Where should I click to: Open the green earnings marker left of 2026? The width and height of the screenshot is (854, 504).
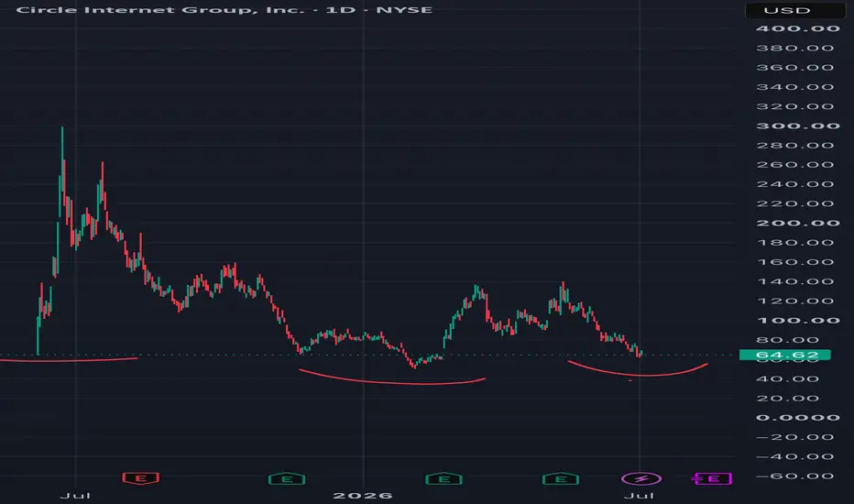click(287, 479)
